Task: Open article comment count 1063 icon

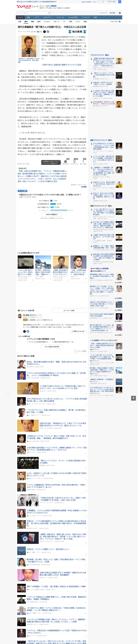Action: point(34,32)
